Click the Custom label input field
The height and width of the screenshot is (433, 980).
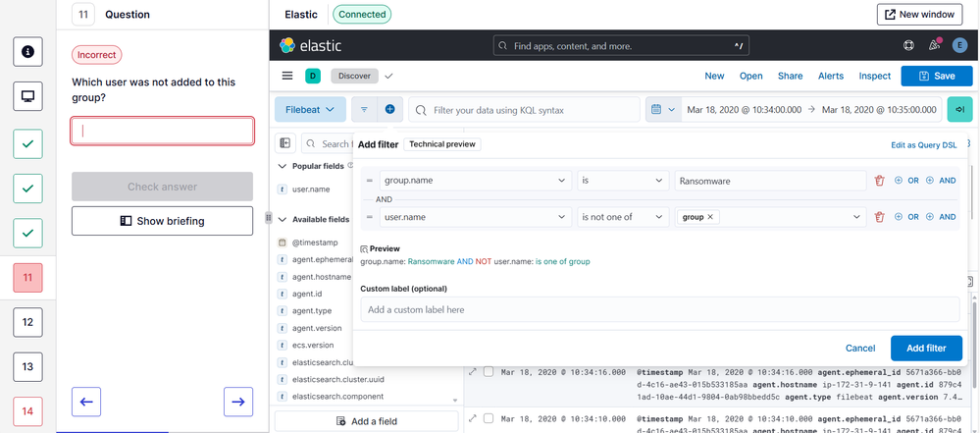pyautogui.click(x=659, y=309)
